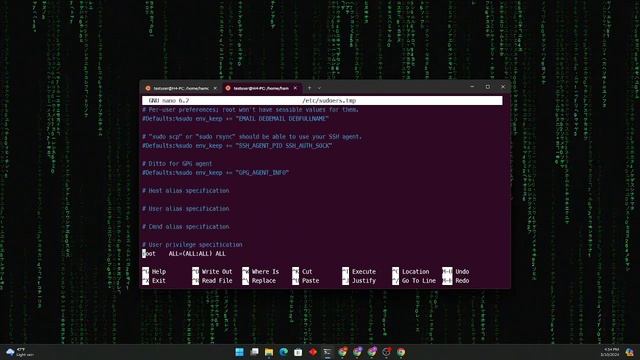This screenshot has width=640, height=360.
Task: Click the '# Cmnd alias specification' comment
Action: [x=186, y=227]
